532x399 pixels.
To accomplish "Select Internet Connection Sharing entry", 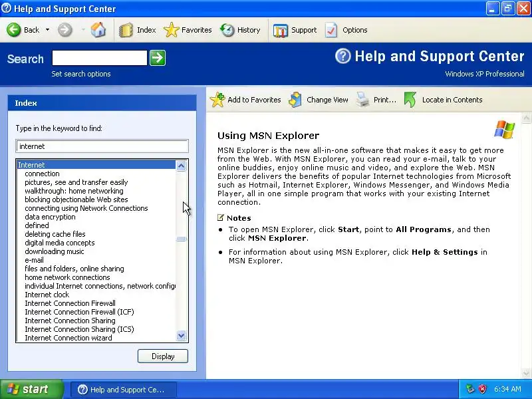I will click(x=70, y=321).
